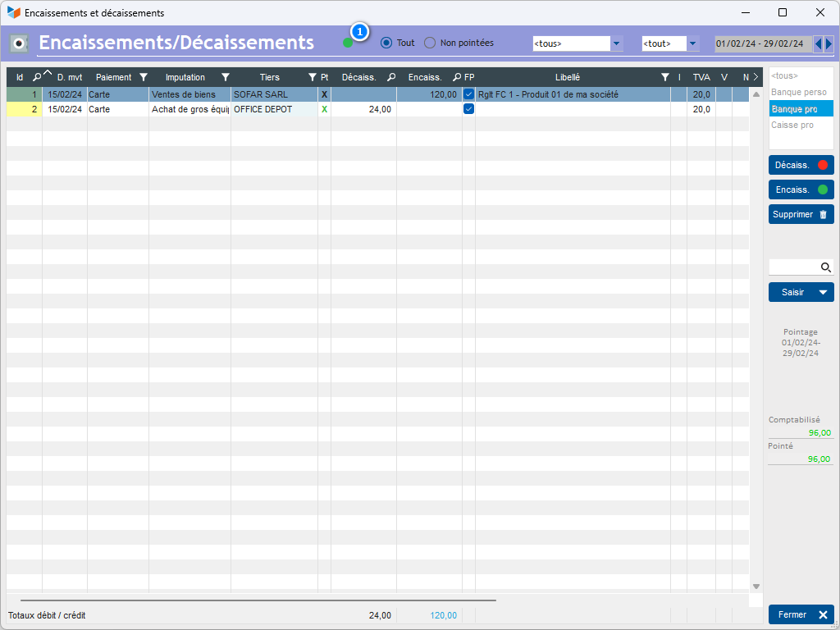Expand the Saisir dropdown button
This screenshot has width=840, height=630.
[824, 292]
